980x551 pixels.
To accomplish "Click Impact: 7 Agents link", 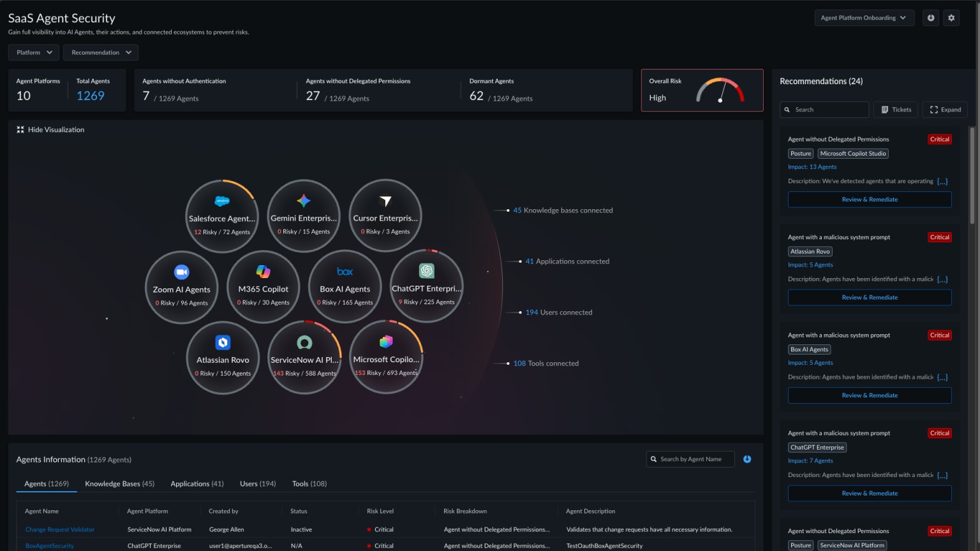I will pyautogui.click(x=810, y=461).
